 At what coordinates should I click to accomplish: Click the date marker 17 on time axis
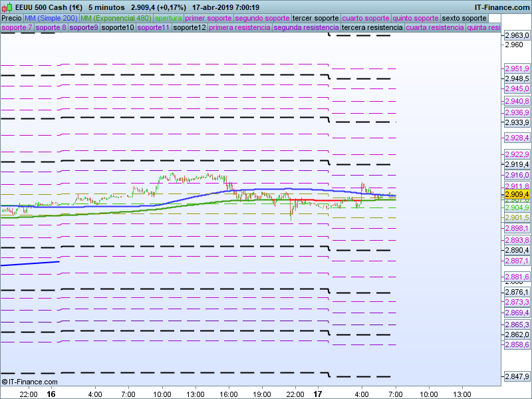point(318,394)
